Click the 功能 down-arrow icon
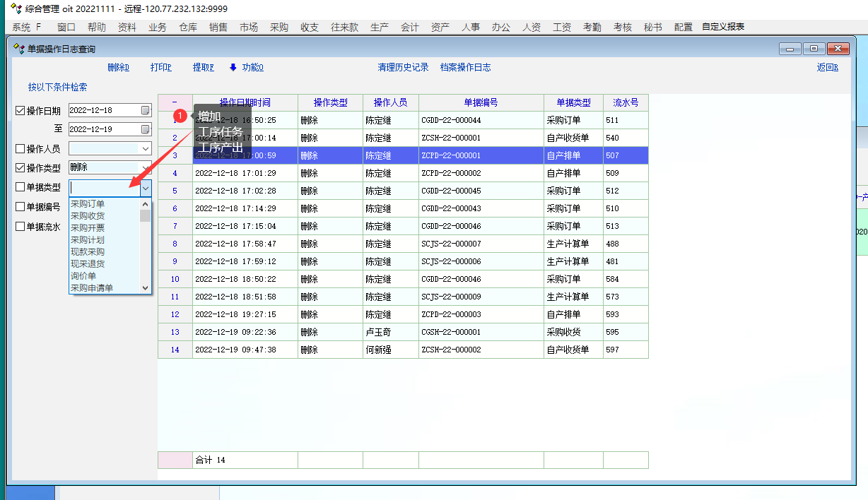 click(x=233, y=68)
